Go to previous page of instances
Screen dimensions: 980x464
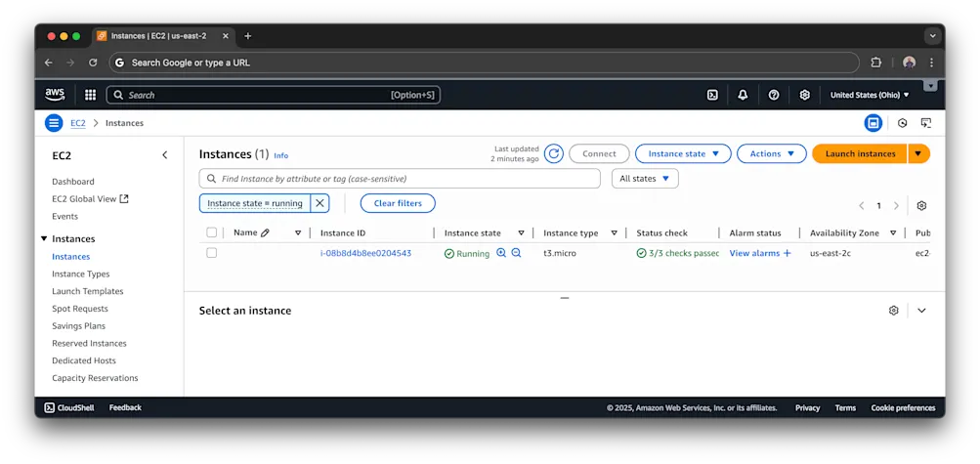[x=861, y=205]
